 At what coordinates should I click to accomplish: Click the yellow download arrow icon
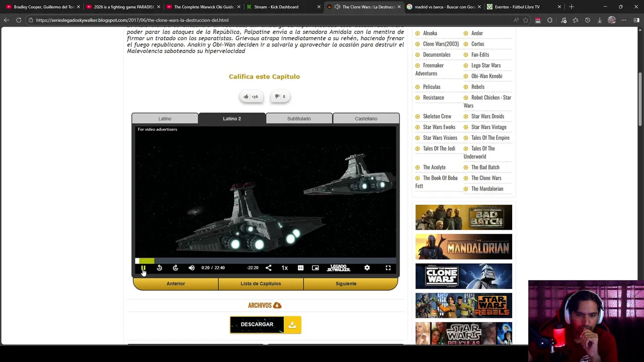[x=292, y=325]
